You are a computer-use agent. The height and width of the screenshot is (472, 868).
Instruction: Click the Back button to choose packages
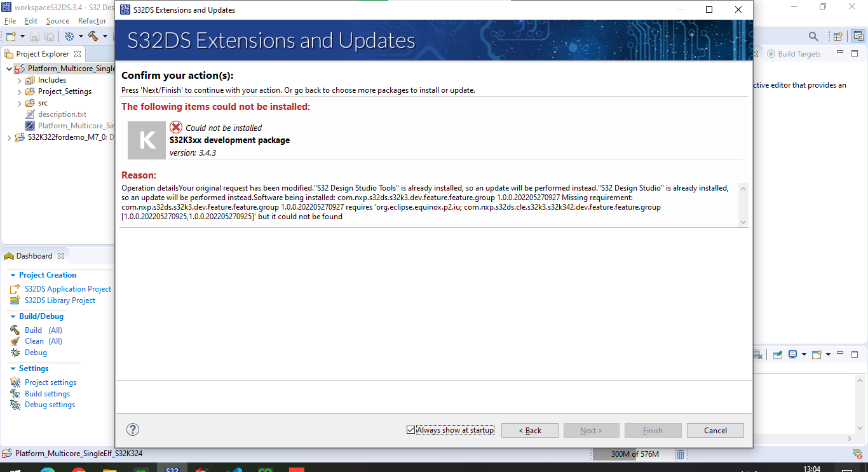[529, 430]
